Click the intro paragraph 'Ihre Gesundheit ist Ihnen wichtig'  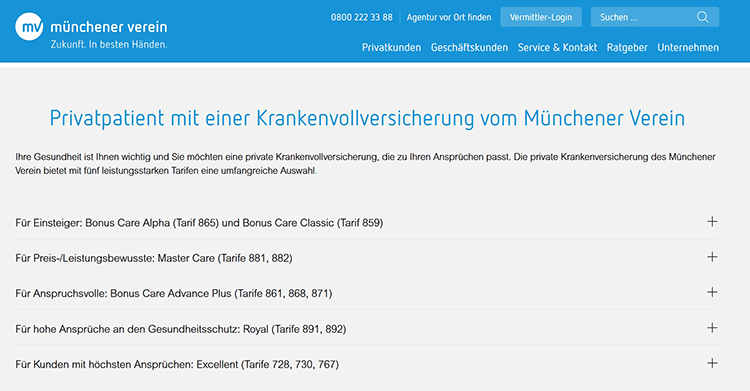pyautogui.click(x=365, y=164)
